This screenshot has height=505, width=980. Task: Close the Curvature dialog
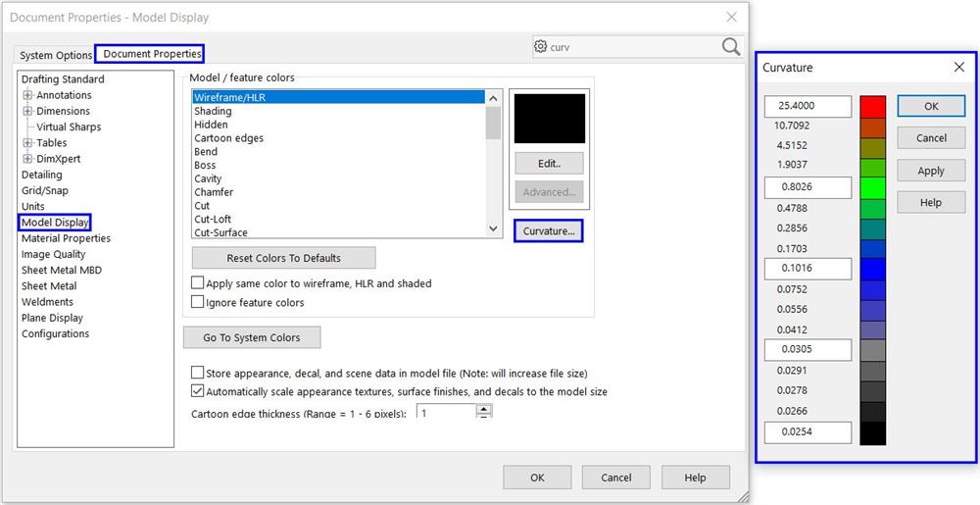coord(958,68)
